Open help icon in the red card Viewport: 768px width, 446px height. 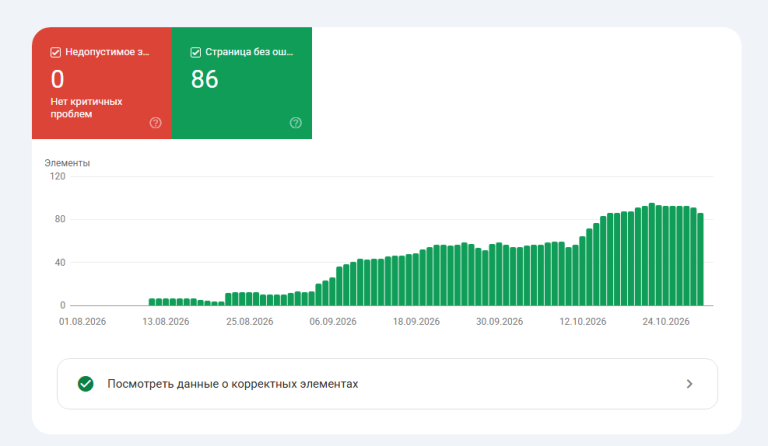[155, 123]
